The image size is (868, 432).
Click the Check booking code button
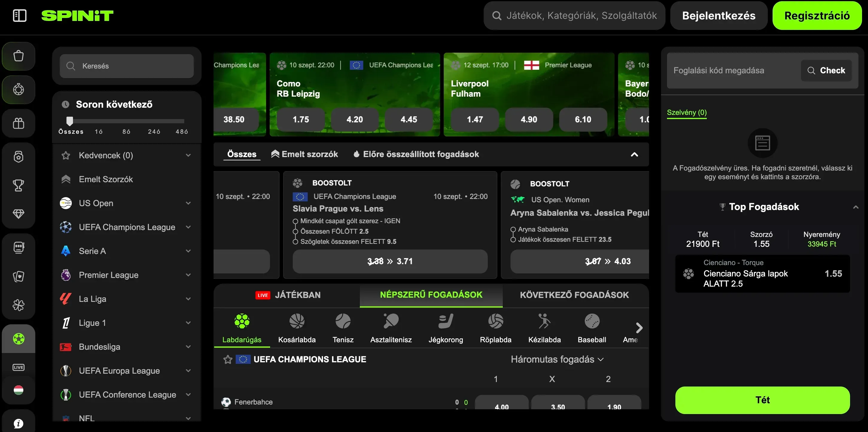826,70
